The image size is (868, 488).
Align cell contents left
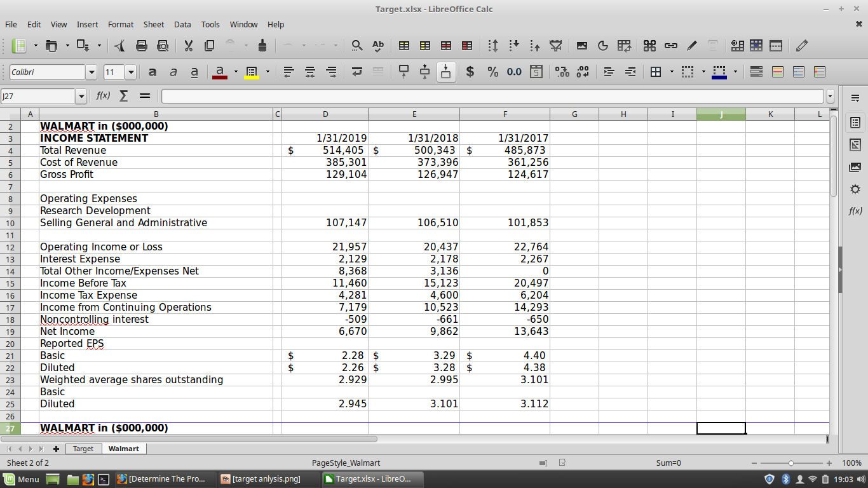coord(288,72)
